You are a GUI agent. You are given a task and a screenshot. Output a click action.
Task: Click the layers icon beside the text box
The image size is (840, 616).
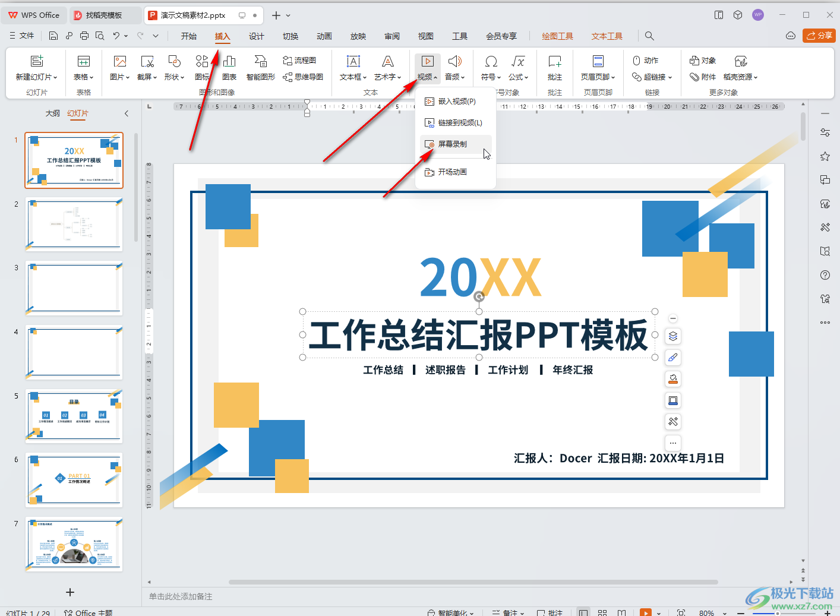tap(673, 336)
